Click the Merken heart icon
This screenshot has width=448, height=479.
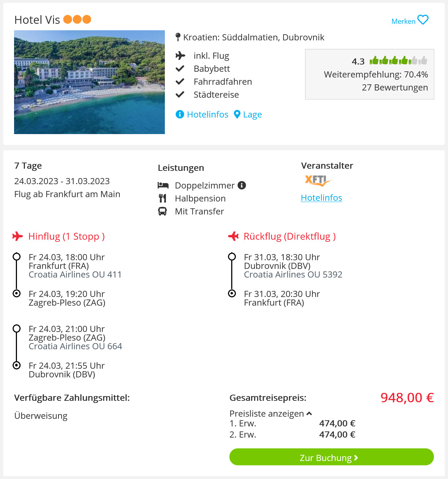tap(423, 20)
